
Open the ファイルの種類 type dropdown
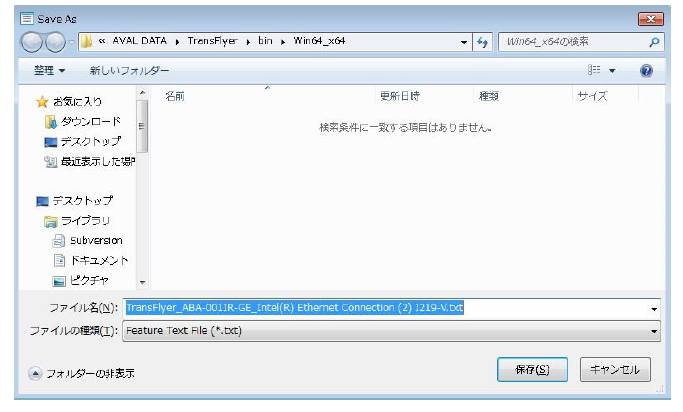(654, 330)
